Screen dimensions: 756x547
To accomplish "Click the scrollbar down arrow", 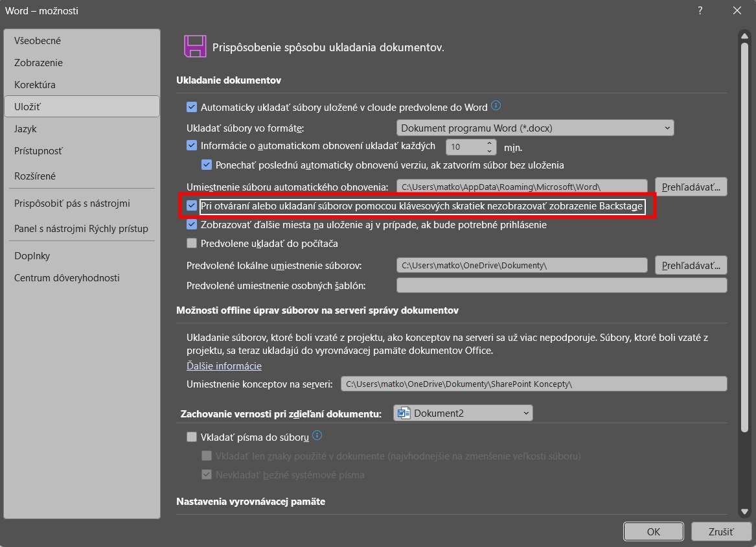I will 745,512.
